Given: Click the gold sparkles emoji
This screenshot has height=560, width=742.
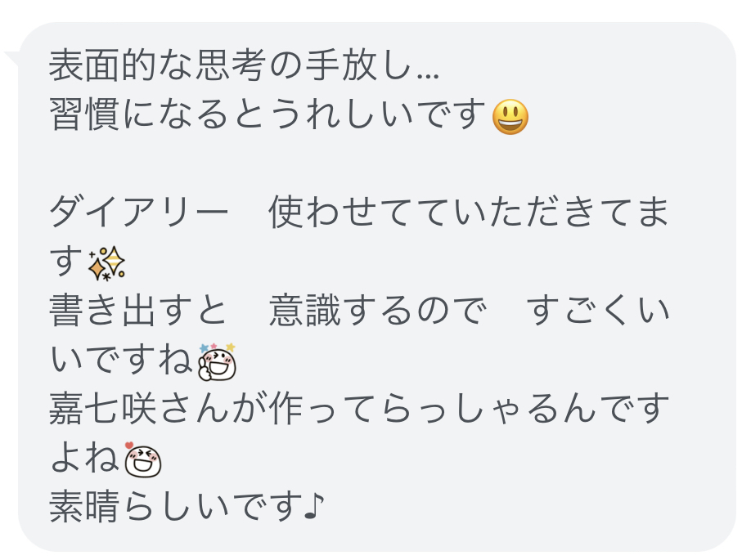Looking at the screenshot, I should pyautogui.click(x=106, y=263).
